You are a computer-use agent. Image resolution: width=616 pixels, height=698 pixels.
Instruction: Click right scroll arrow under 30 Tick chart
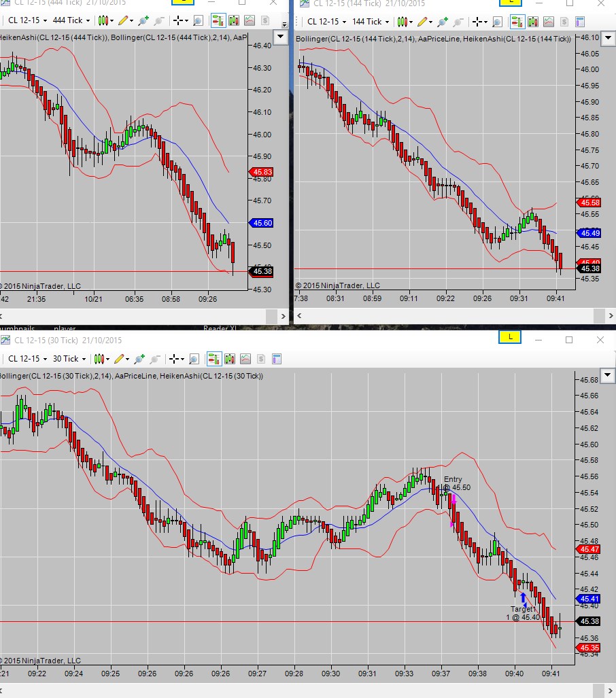611,691
